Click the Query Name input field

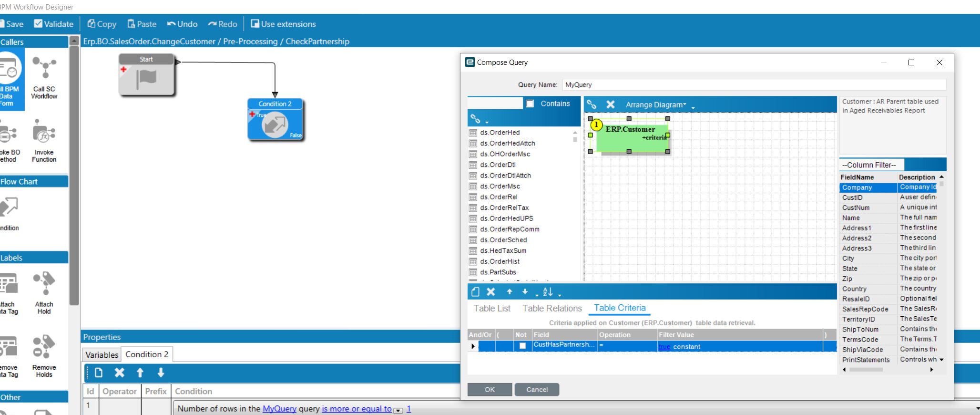pyautogui.click(x=754, y=84)
